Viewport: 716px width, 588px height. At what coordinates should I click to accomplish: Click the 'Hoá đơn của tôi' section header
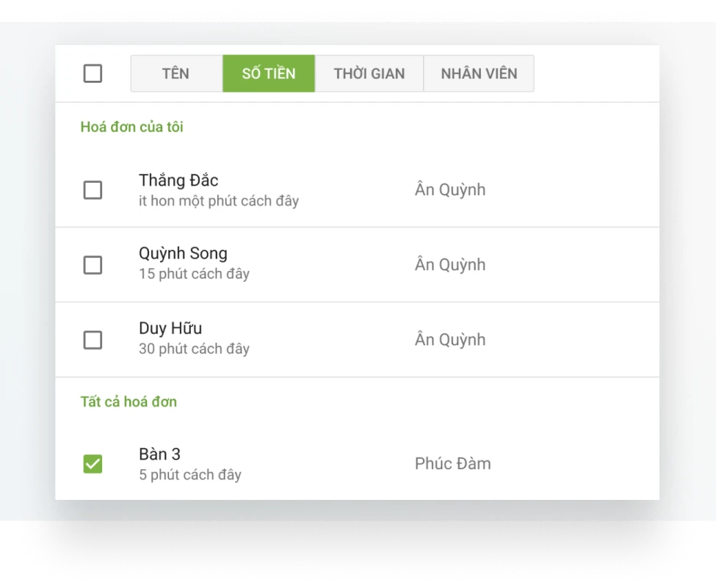tap(132, 127)
